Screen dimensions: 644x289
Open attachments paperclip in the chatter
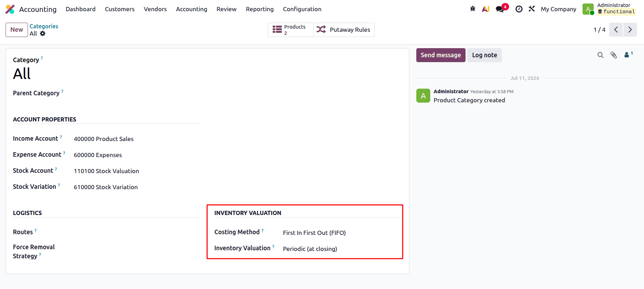(x=614, y=55)
